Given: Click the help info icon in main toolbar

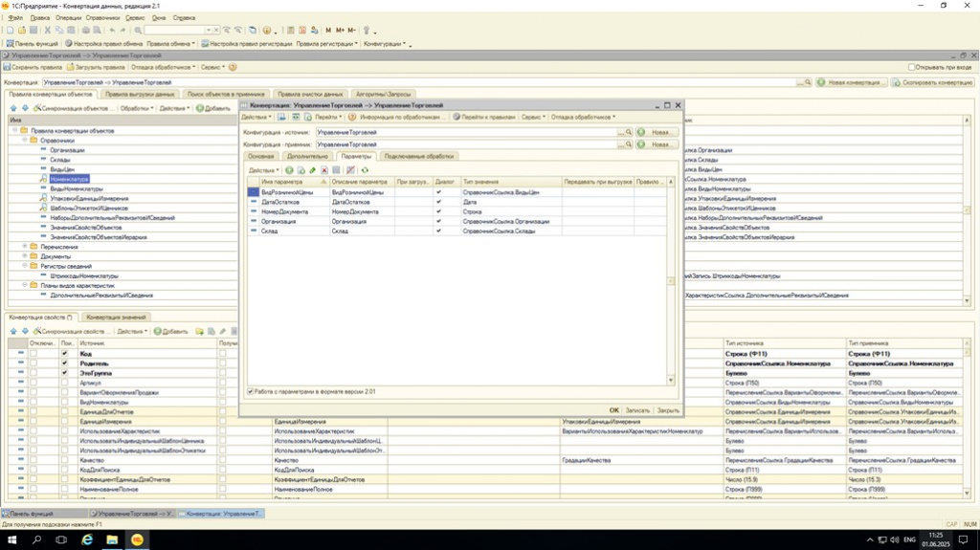Looking at the screenshot, I should click(x=267, y=30).
